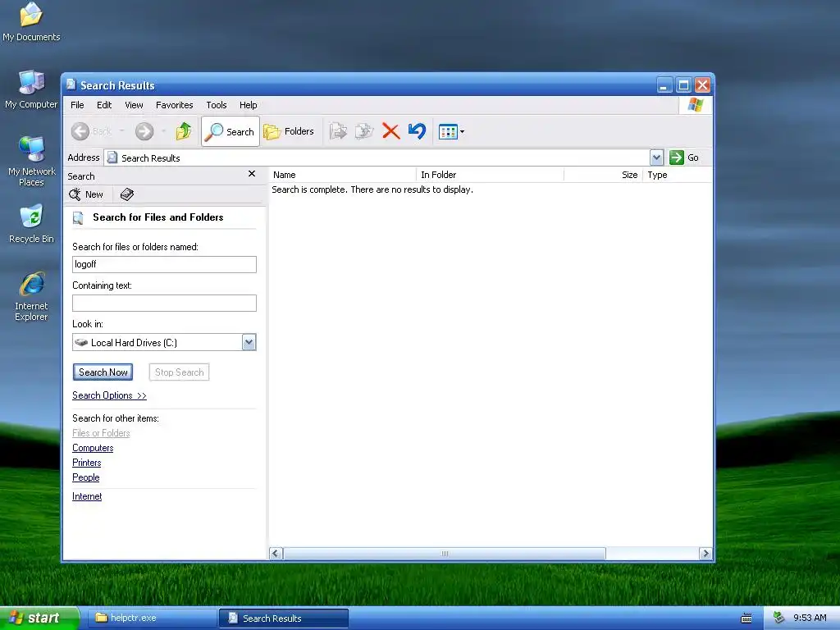The width and height of the screenshot is (840, 630).
Task: Open the Forward history dropdown arrow
Action: click(x=163, y=131)
